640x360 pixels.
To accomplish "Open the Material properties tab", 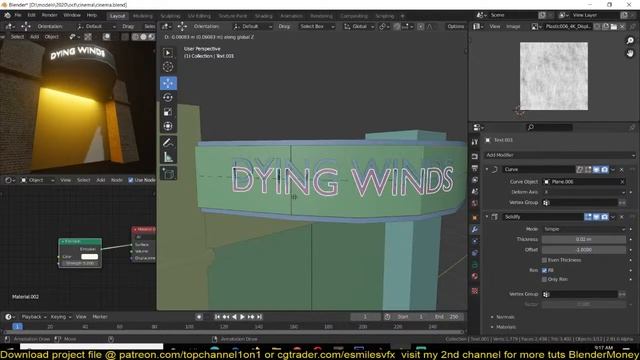I will pos(475,276).
